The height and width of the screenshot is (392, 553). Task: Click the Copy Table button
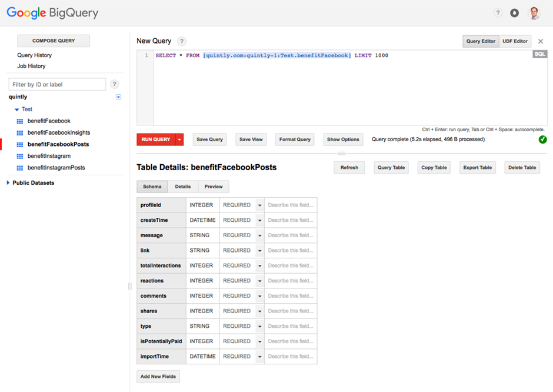click(x=434, y=168)
